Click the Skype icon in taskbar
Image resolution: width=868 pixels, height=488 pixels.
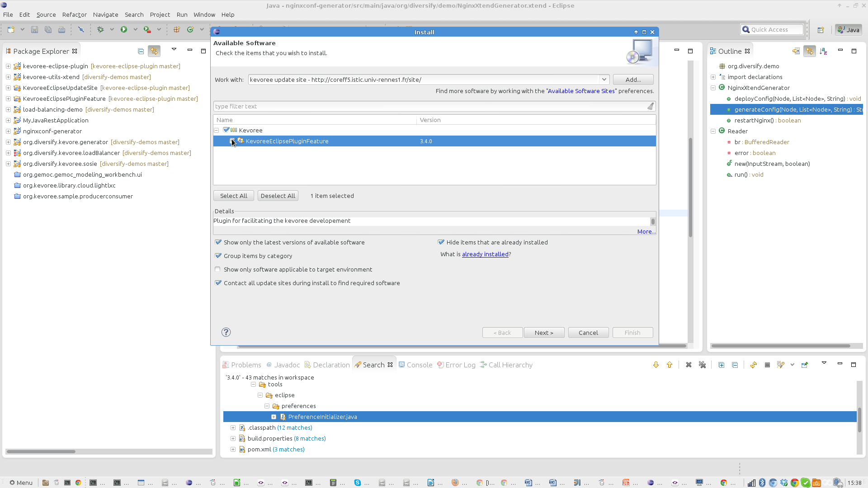pyautogui.click(x=358, y=483)
